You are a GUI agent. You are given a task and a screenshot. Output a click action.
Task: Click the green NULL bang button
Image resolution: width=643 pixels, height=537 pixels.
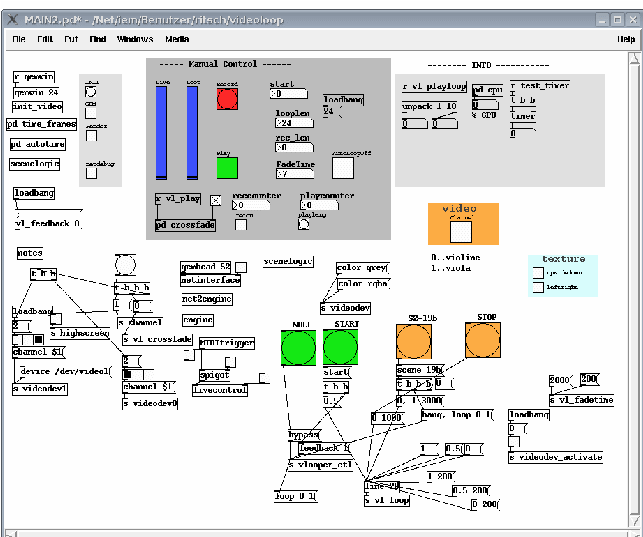[x=297, y=347]
